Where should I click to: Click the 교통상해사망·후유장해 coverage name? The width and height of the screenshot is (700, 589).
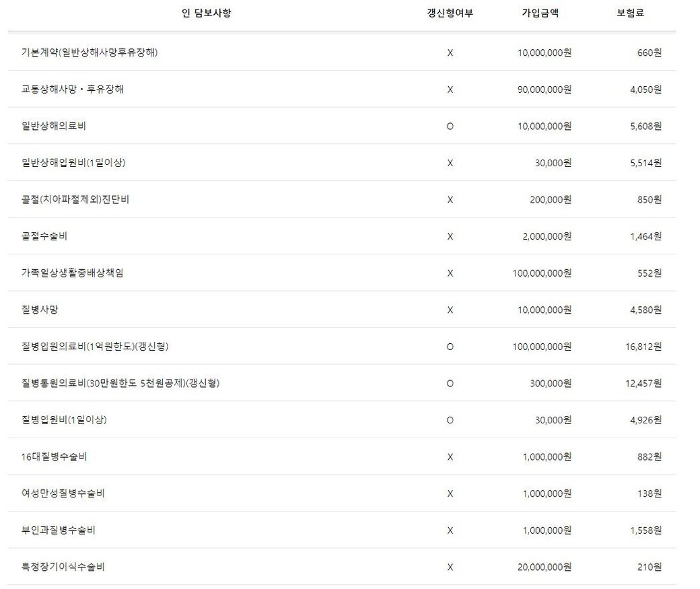click(x=73, y=89)
